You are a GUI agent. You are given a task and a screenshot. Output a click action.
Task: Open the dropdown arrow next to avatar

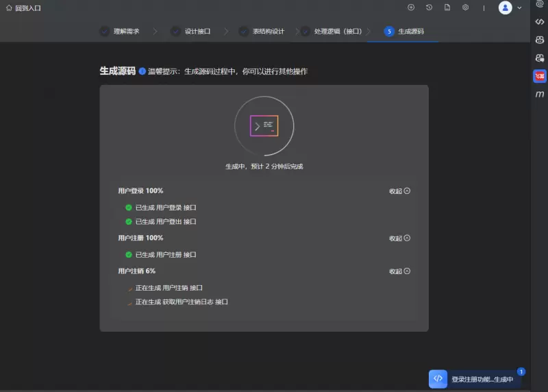tap(519, 8)
